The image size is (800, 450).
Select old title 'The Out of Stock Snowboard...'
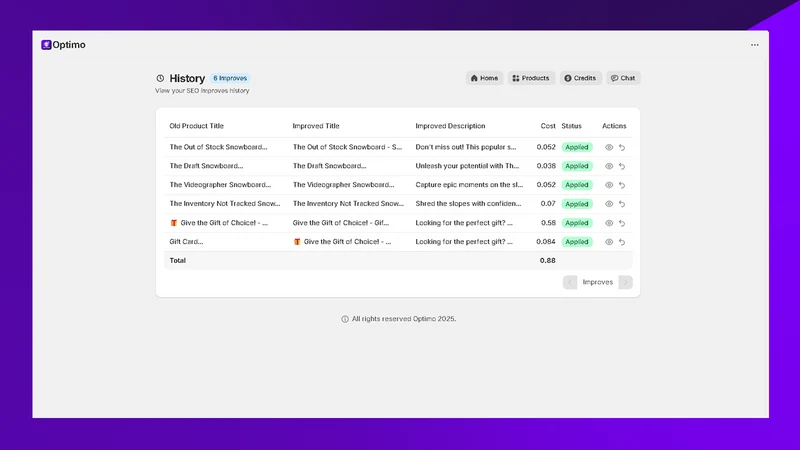click(218, 147)
